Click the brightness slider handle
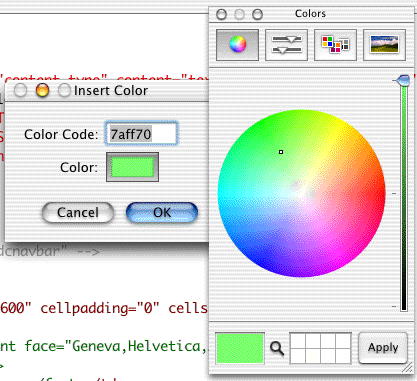Image resolution: width=417 pixels, height=381 pixels. (x=403, y=80)
